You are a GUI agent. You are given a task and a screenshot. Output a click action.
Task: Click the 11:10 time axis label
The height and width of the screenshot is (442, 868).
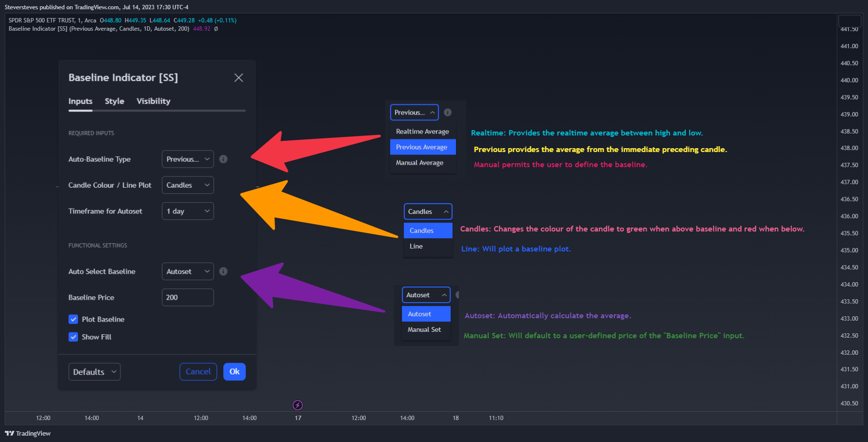[496, 418]
